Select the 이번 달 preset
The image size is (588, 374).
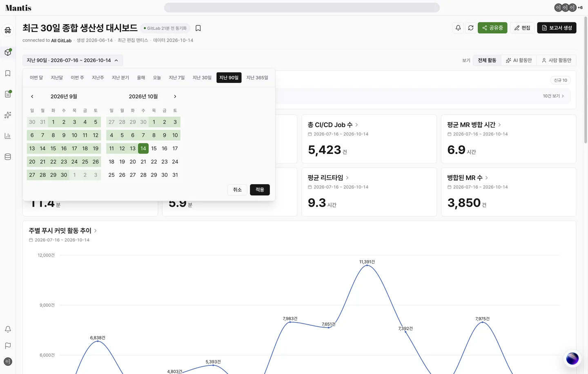click(x=36, y=78)
